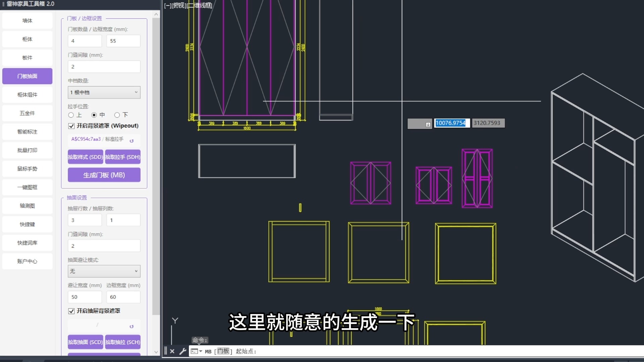Open the 柜体 sidebar tab
This screenshot has width=644, height=362.
(27, 39)
